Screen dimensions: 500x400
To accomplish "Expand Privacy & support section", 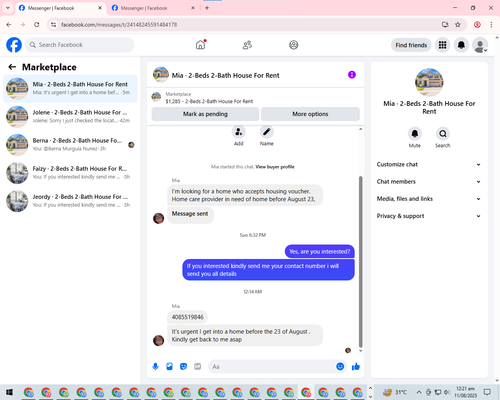I will tap(429, 216).
